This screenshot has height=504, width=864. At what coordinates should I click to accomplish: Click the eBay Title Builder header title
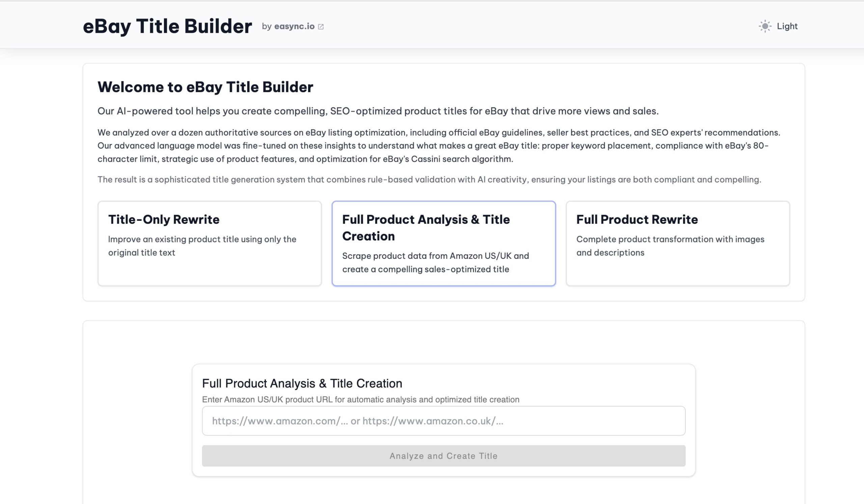point(167,26)
